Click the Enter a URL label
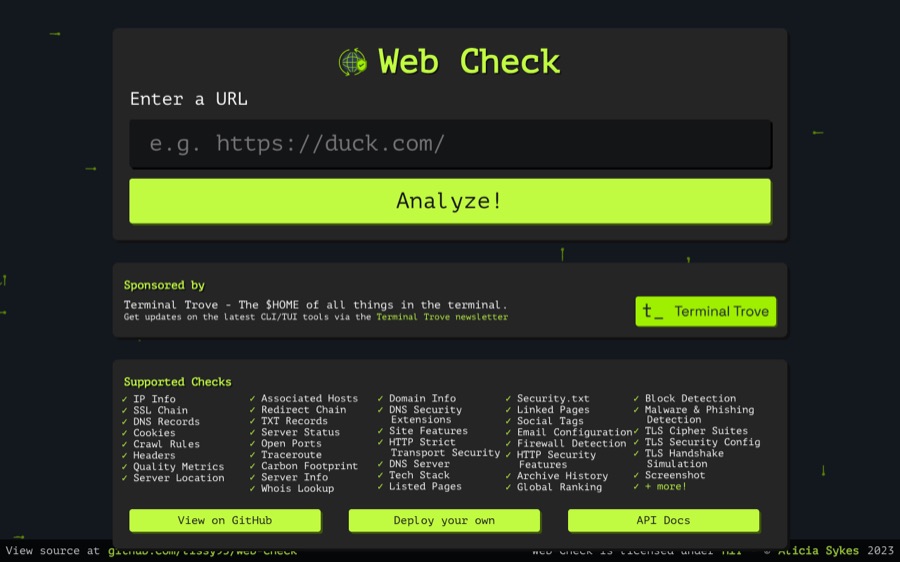900x562 pixels. [188, 99]
